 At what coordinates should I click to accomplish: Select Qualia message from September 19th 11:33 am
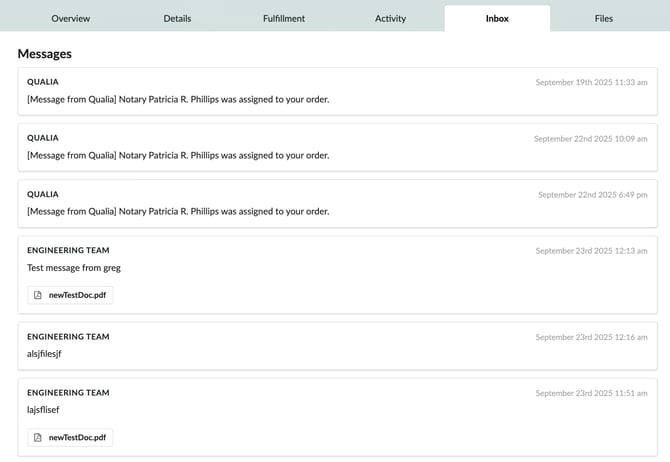click(177, 99)
